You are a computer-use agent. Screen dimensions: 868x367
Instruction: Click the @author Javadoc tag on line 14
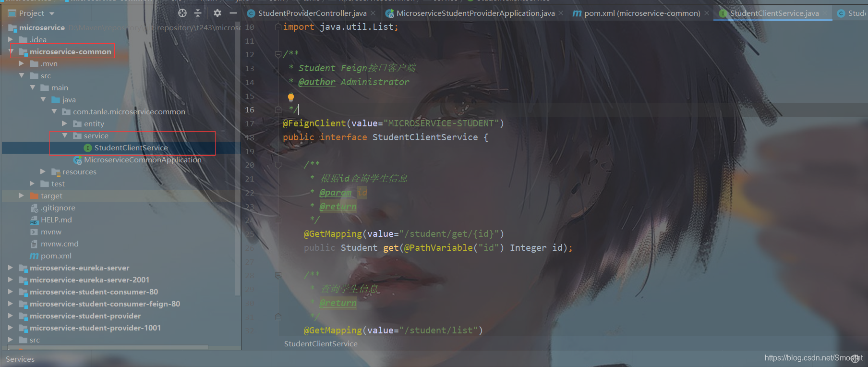click(317, 82)
